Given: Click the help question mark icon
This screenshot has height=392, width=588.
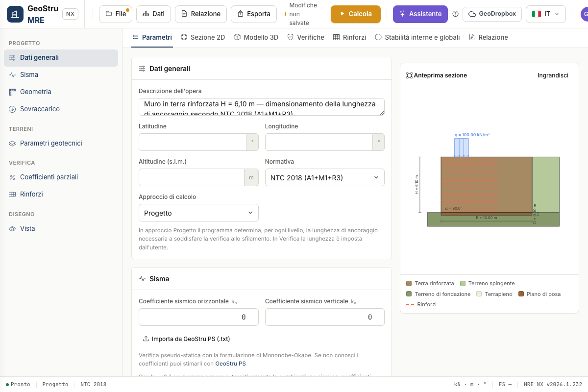Looking at the screenshot, I should point(455,14).
